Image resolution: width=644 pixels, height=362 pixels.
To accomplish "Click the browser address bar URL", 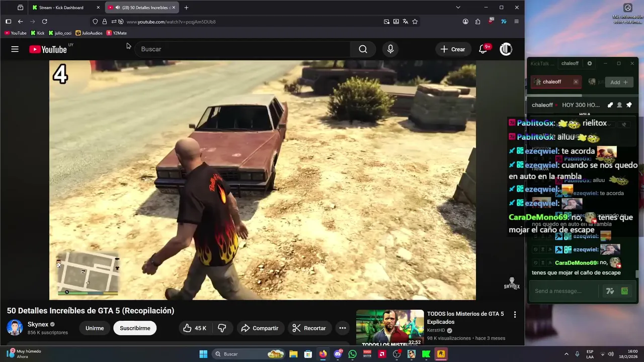I will click(x=171, y=22).
